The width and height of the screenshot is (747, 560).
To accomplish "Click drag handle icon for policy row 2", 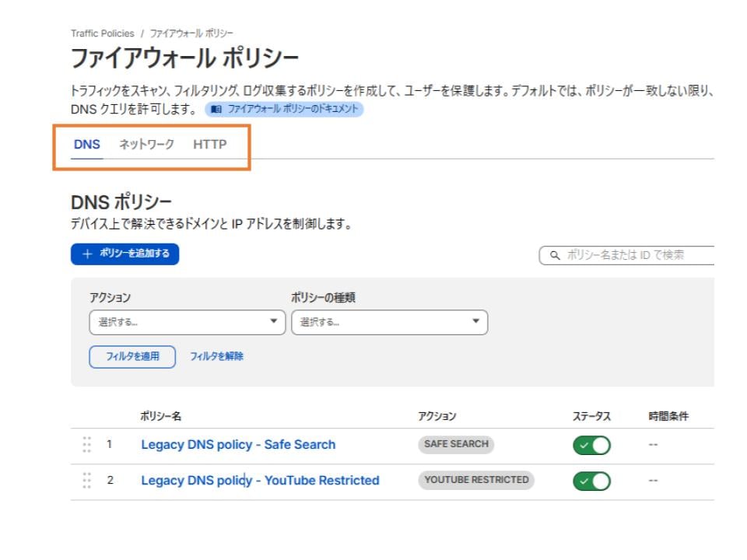I will [86, 481].
